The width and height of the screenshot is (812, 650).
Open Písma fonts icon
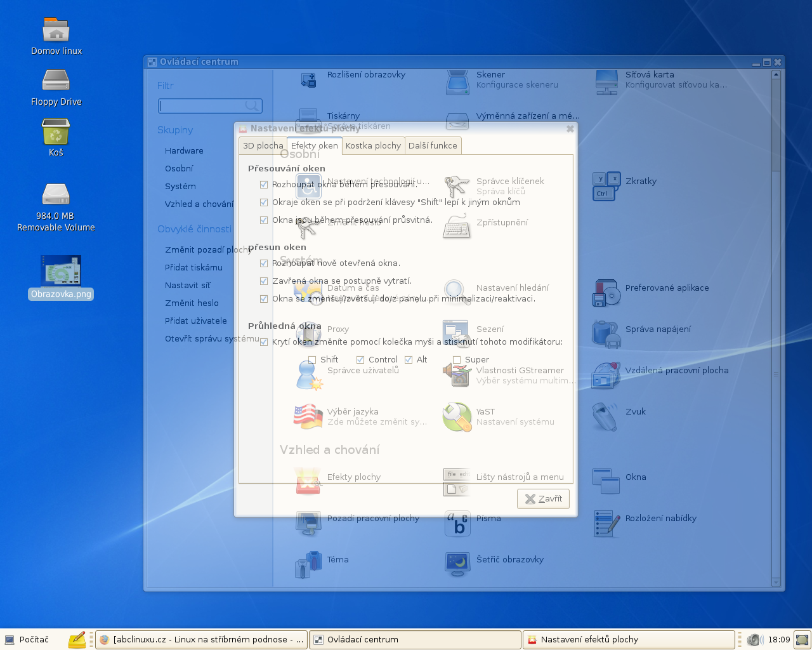click(457, 523)
